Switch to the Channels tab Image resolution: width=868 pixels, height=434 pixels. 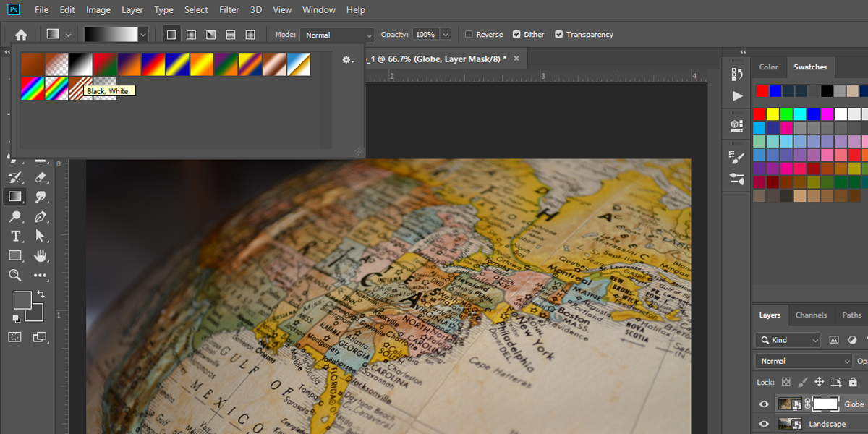coord(811,315)
